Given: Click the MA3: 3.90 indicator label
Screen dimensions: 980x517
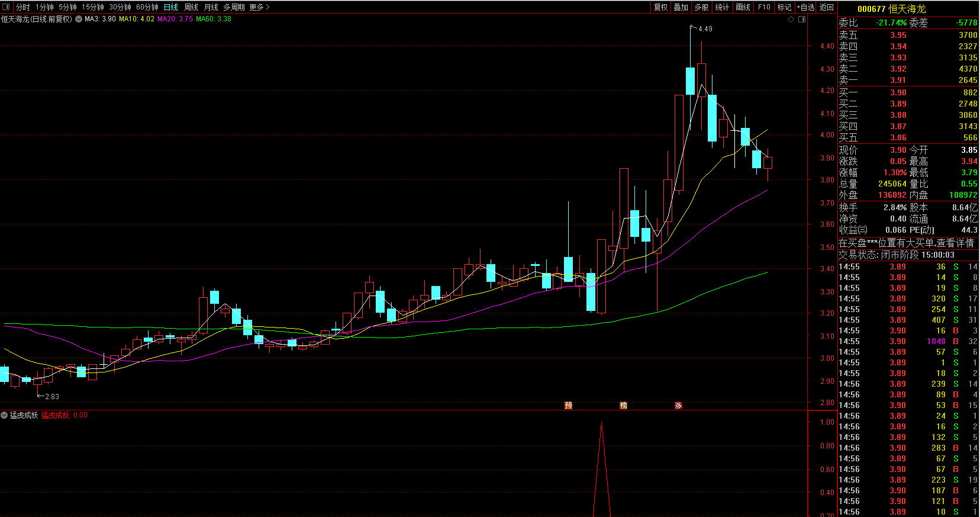Looking at the screenshot, I should point(100,19).
